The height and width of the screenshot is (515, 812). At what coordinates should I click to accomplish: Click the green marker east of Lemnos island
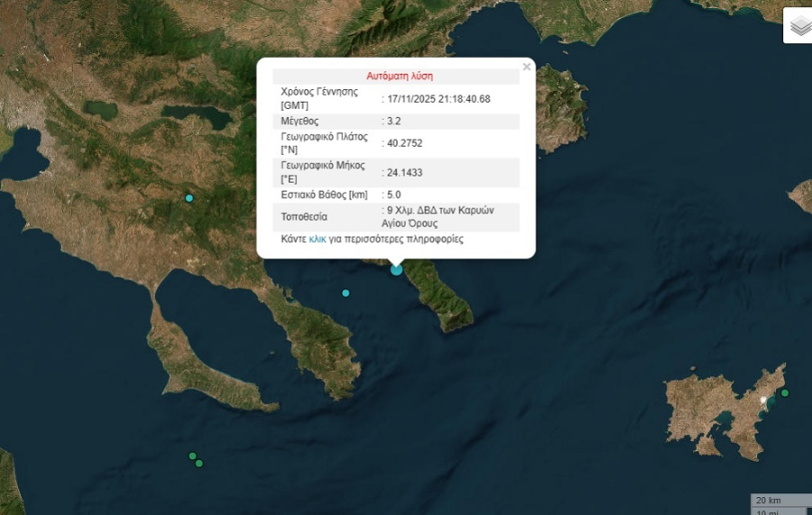click(x=785, y=392)
